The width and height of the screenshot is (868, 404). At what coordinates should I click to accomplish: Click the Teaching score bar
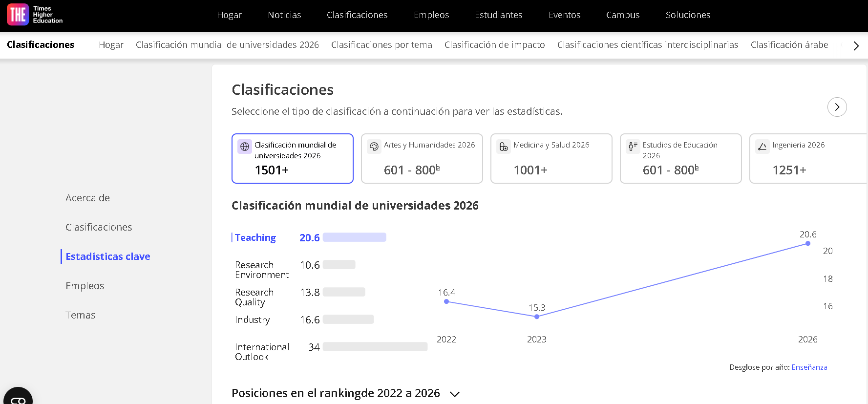(355, 237)
